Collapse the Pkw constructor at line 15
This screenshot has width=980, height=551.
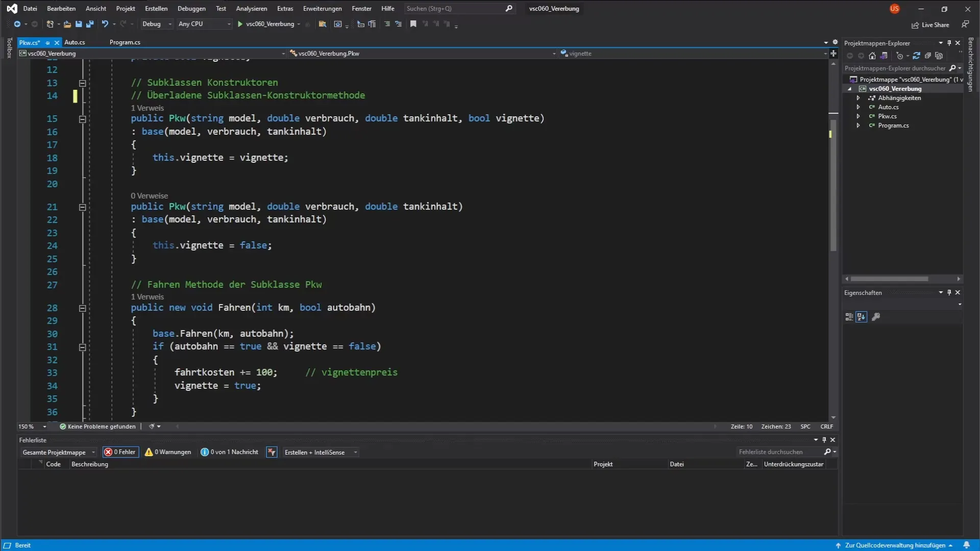click(x=82, y=119)
